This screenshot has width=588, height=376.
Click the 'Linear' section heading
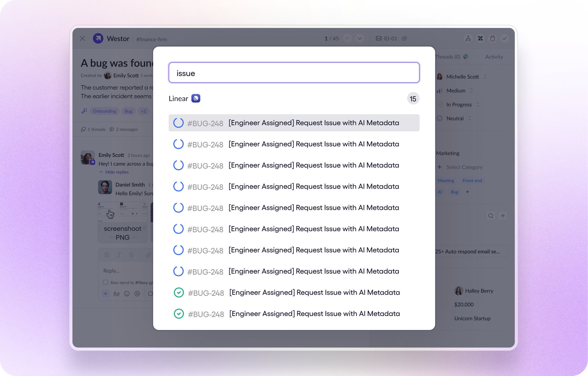[178, 99]
